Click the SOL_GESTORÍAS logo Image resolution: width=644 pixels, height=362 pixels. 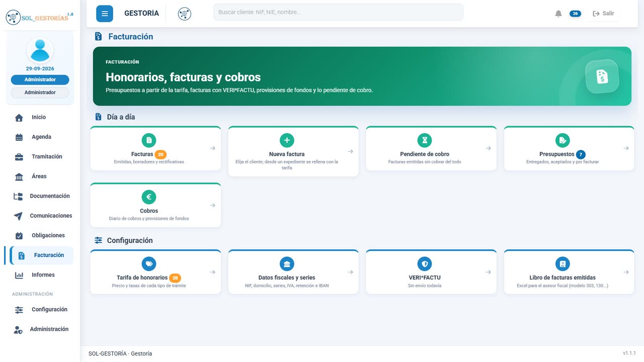pyautogui.click(x=40, y=17)
